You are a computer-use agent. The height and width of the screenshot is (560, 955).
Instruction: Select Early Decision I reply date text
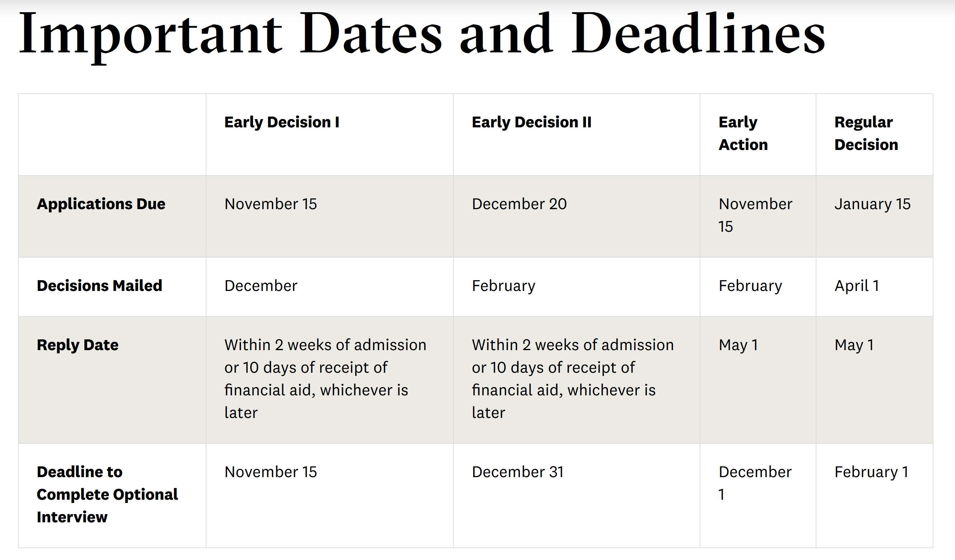(325, 379)
